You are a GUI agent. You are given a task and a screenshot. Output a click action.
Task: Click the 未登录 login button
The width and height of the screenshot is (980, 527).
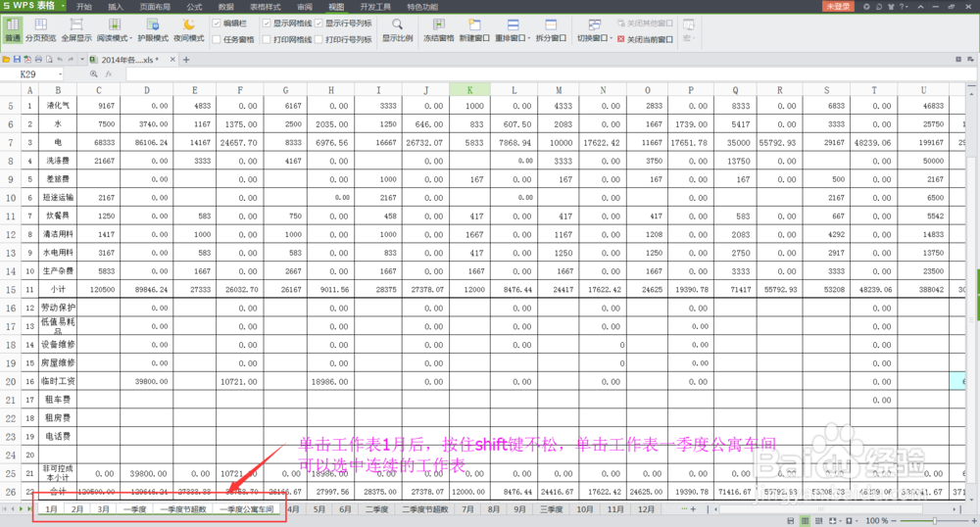click(838, 6)
